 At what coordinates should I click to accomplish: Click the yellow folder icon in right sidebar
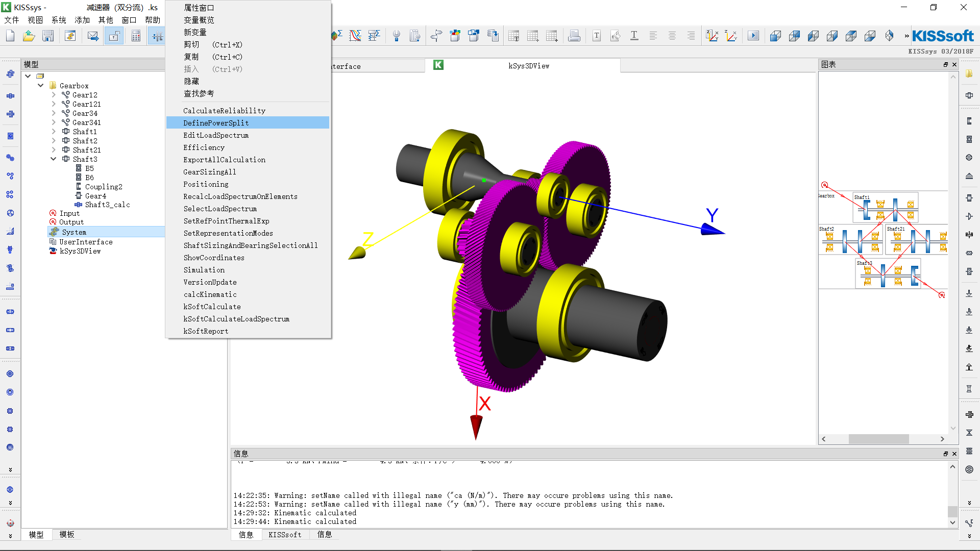click(x=969, y=74)
